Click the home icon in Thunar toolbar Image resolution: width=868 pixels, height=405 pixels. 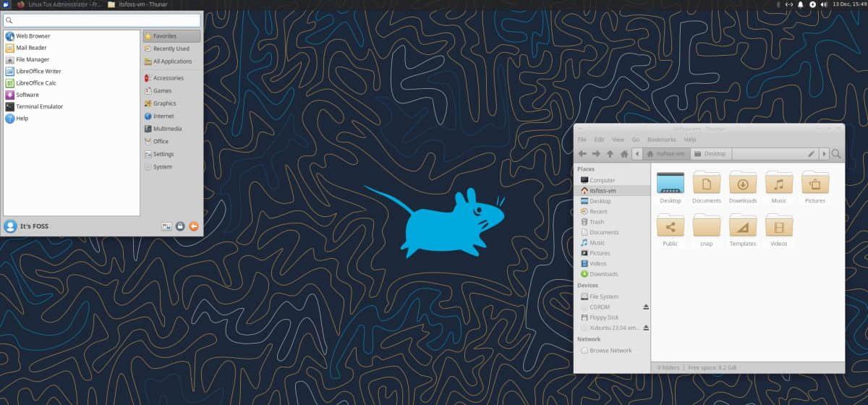(624, 154)
